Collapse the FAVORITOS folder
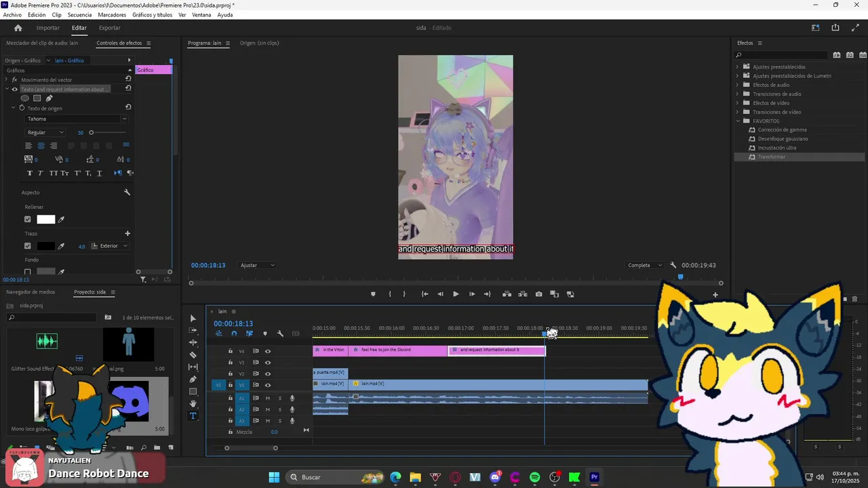Viewport: 868px width, 488px height. [737, 121]
